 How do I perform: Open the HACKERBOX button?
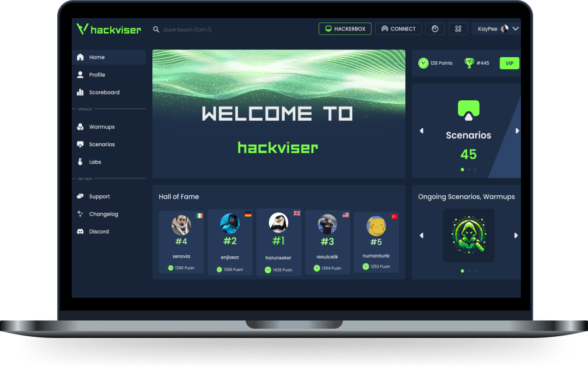click(x=345, y=29)
